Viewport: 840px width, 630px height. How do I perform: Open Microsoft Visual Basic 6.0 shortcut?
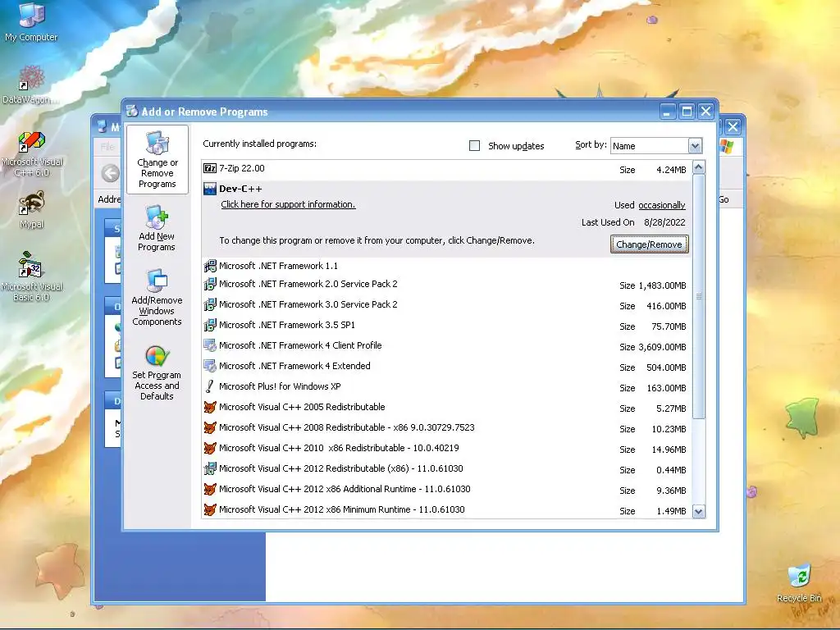coord(32,276)
